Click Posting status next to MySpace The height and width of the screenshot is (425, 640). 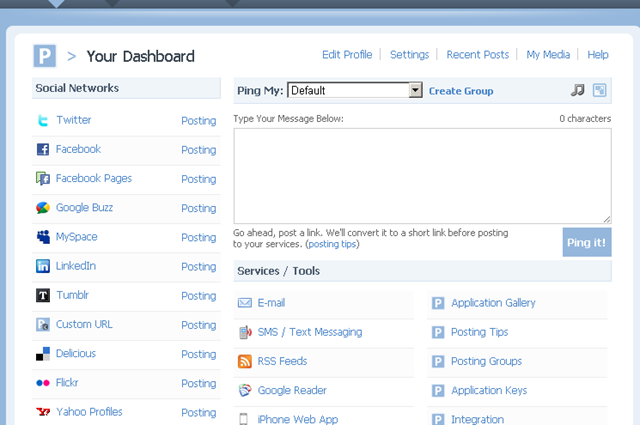point(198,238)
